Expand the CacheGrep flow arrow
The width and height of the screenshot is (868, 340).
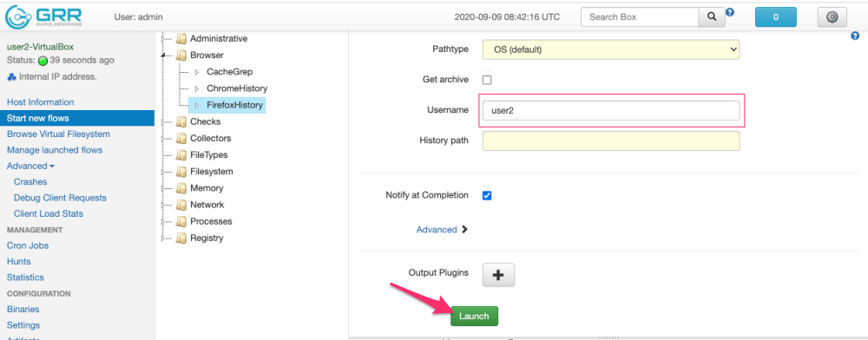pyautogui.click(x=197, y=72)
